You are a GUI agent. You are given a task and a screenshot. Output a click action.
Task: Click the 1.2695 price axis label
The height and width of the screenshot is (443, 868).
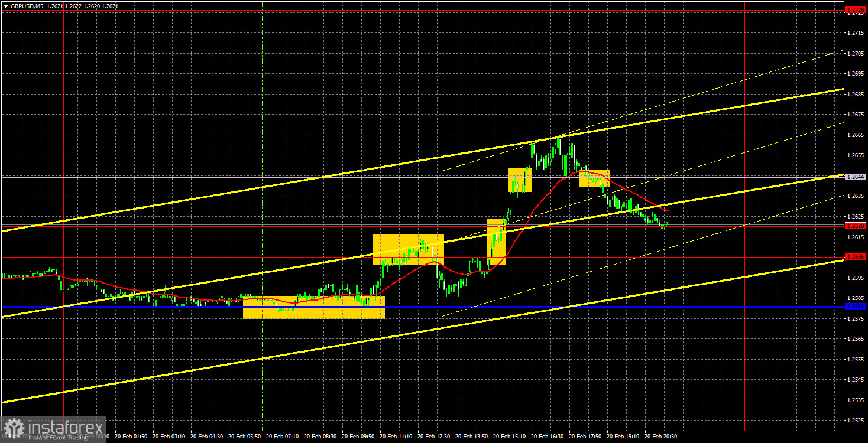tap(856, 74)
